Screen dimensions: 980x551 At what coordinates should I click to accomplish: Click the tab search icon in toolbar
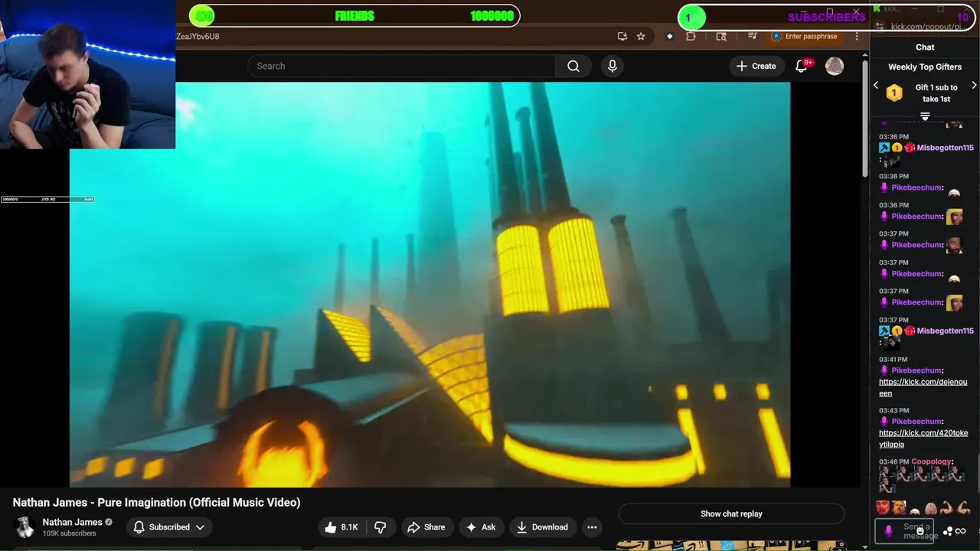[721, 36]
